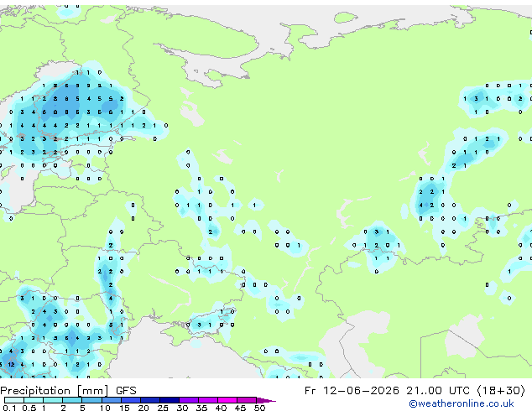The width and height of the screenshot is (532, 411).
Task: Click the 0.1–0.5 mm lightest legend swatch
Action: pos(14,400)
